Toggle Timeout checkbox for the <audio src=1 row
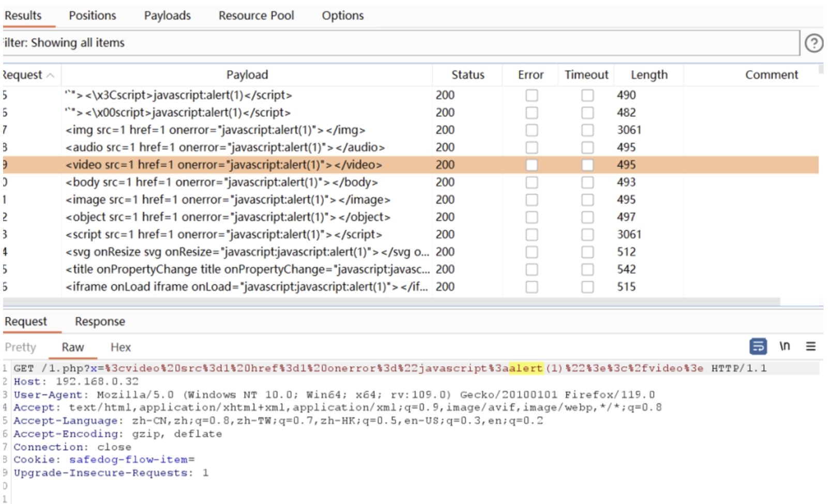 pos(587,147)
